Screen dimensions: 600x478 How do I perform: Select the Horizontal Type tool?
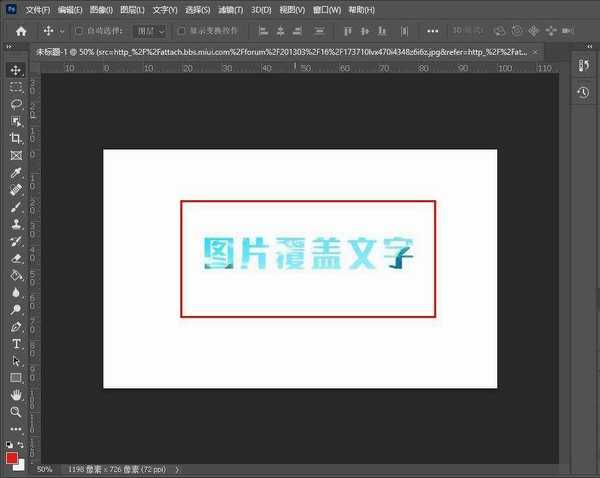click(16, 343)
